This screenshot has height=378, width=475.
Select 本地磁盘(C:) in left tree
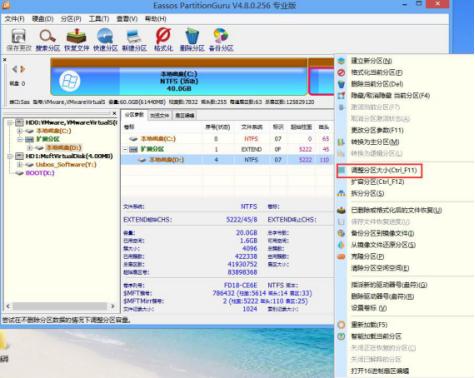[x=54, y=131]
